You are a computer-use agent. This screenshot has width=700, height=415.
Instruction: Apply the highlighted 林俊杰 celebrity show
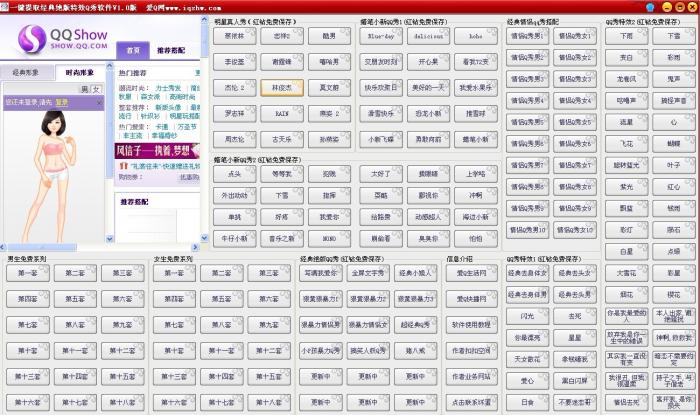point(282,88)
